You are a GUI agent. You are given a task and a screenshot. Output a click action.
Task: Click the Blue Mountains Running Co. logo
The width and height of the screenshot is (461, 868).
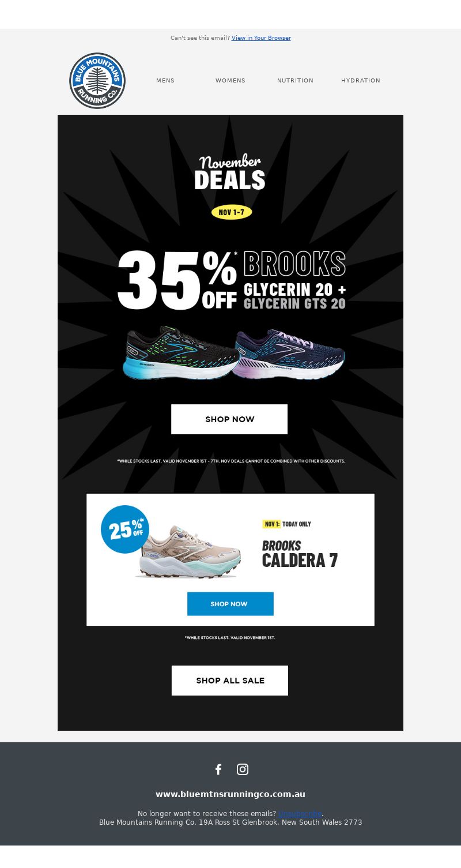click(x=97, y=81)
